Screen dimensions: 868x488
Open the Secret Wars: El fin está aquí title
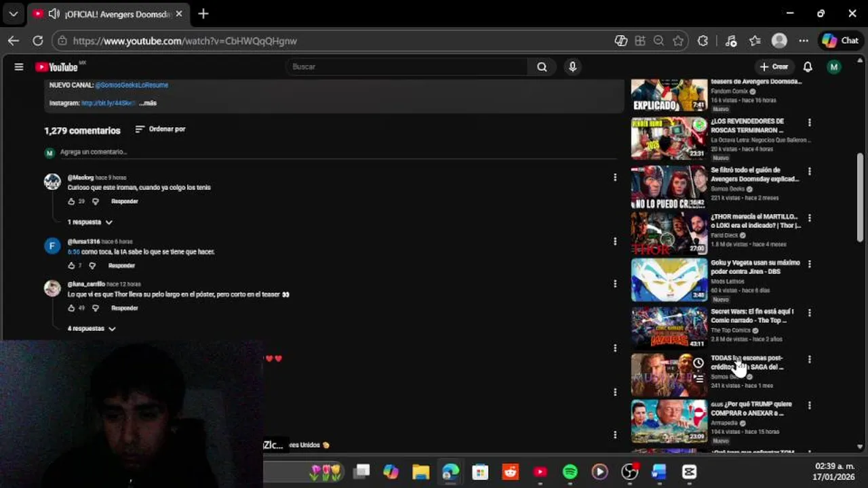coord(751,316)
